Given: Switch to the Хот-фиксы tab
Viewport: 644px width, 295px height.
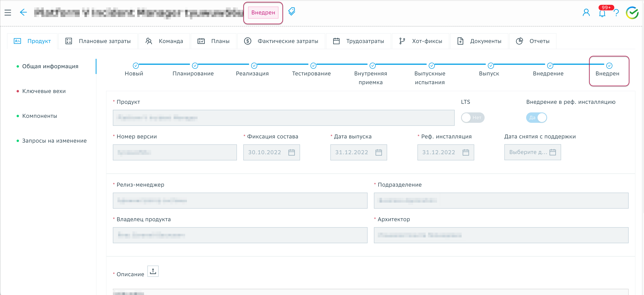Looking at the screenshot, I should pyautogui.click(x=420, y=41).
